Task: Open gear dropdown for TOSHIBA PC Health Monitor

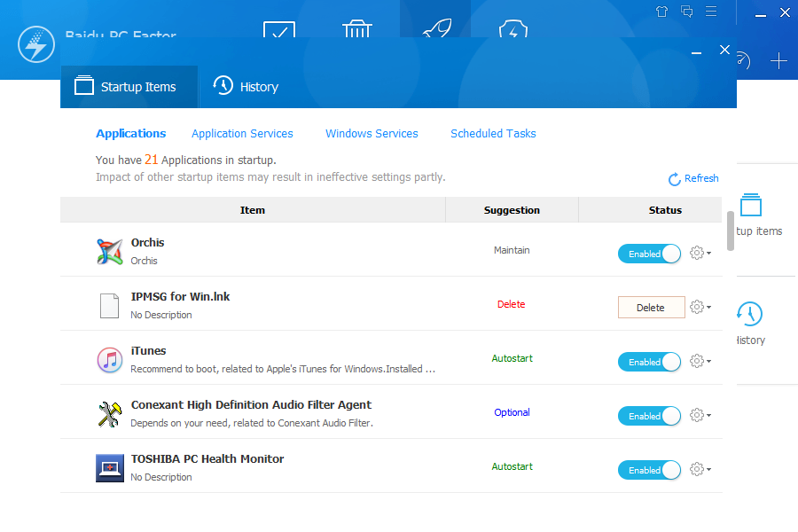Action: [700, 469]
